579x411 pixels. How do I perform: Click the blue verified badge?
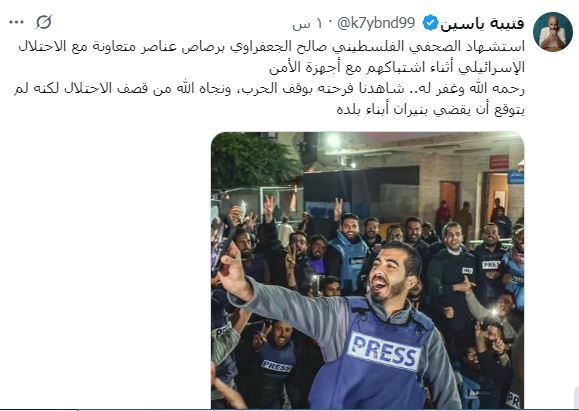pos(430,23)
